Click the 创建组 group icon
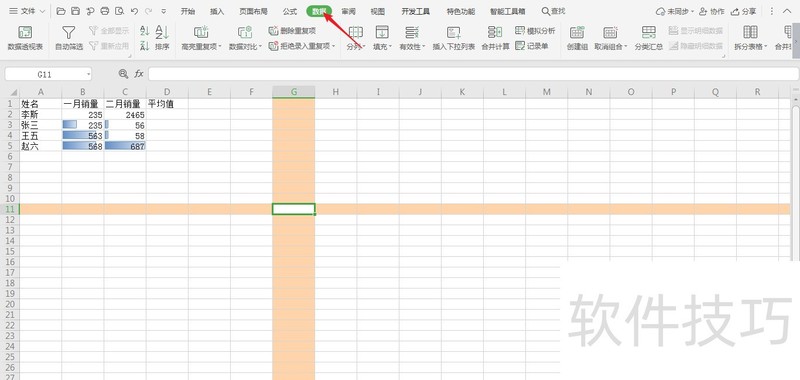The width and height of the screenshot is (800, 380). pyautogui.click(x=577, y=38)
